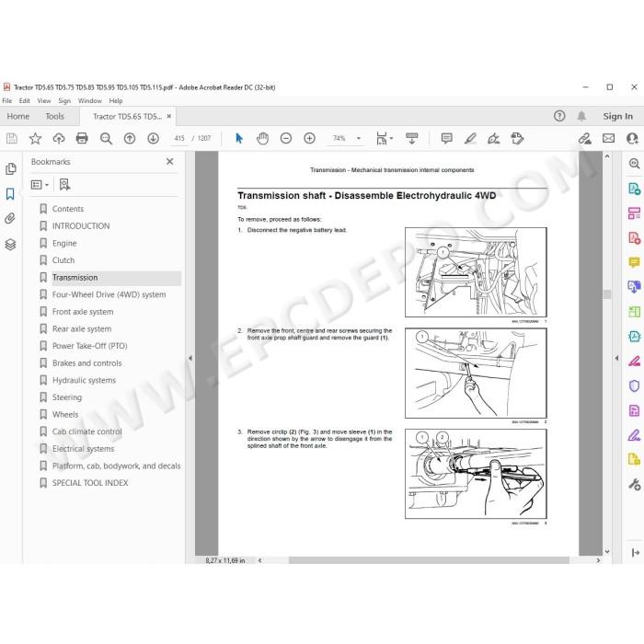Open Hydraulic systems bookmark

(x=84, y=380)
